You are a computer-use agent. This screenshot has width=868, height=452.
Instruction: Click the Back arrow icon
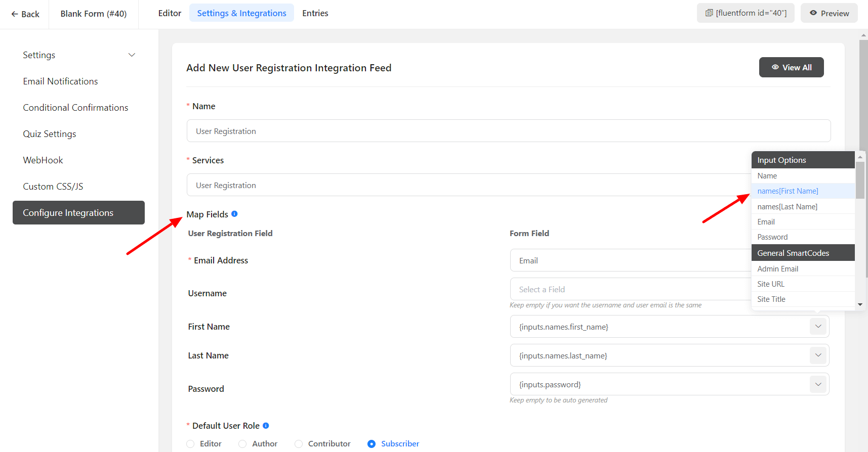click(x=15, y=14)
